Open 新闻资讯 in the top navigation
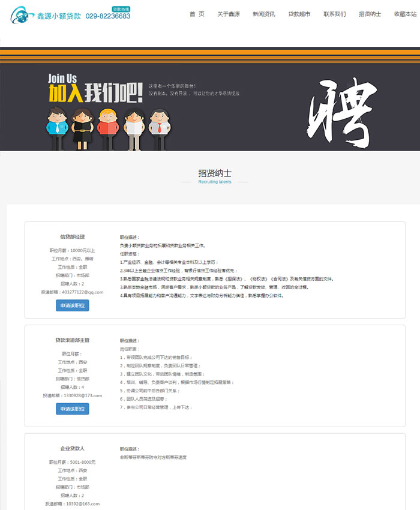 [x=263, y=14]
